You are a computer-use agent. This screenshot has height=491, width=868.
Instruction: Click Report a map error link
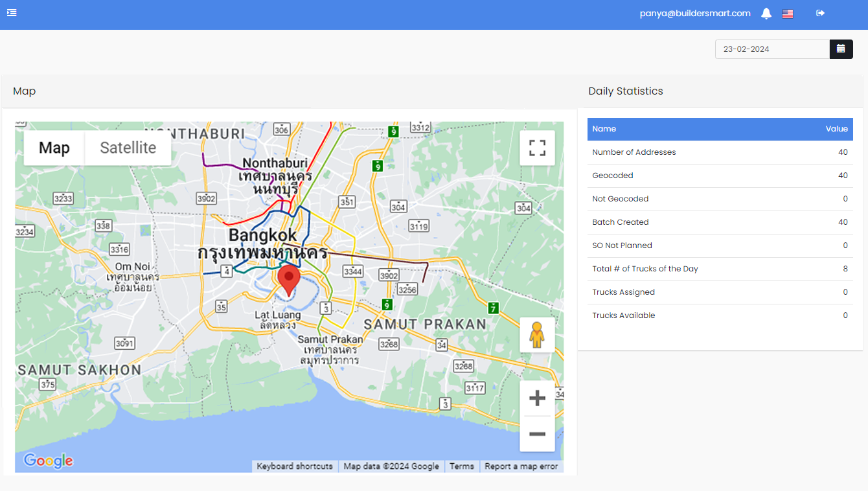coord(521,466)
